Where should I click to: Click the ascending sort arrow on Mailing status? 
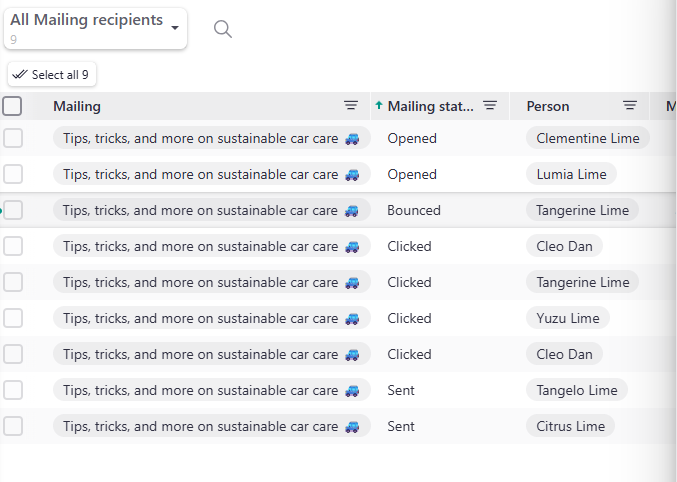tap(379, 106)
